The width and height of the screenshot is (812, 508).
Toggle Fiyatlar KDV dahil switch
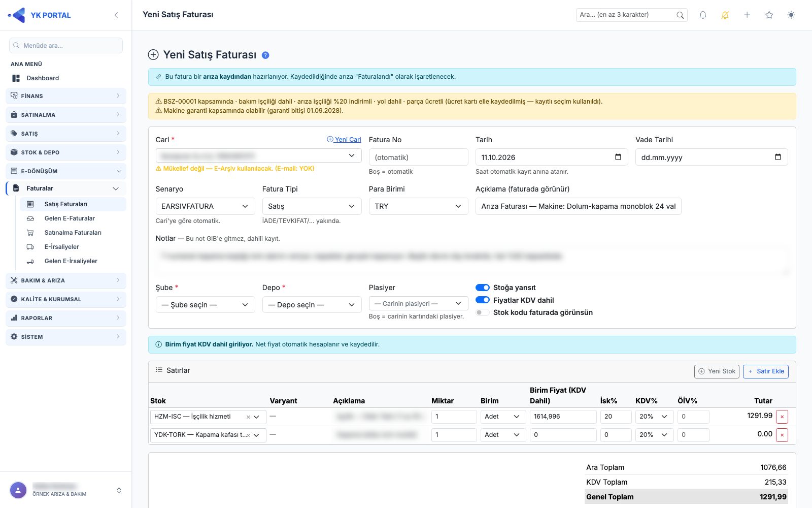tap(483, 300)
